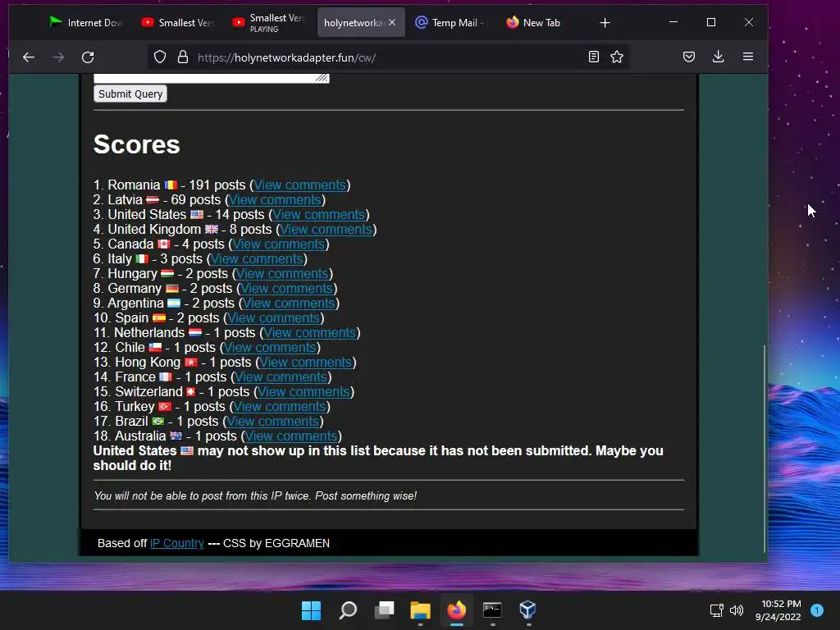The height and width of the screenshot is (630, 840).
Task: Go back to the previous page
Action: pyautogui.click(x=29, y=57)
